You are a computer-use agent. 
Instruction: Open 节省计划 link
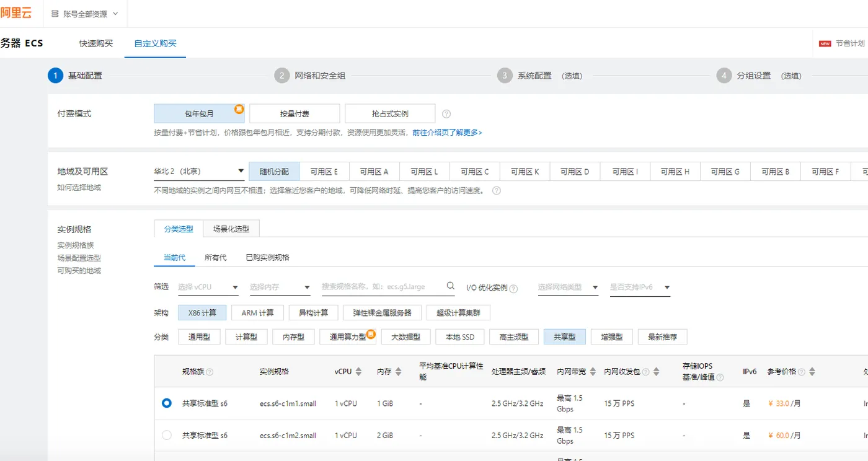pos(850,44)
